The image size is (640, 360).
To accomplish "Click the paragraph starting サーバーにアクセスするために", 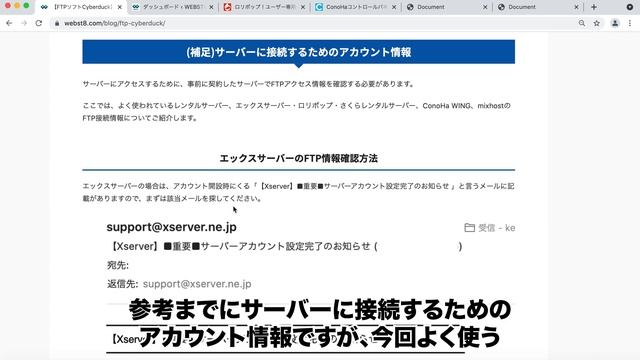I will [249, 84].
